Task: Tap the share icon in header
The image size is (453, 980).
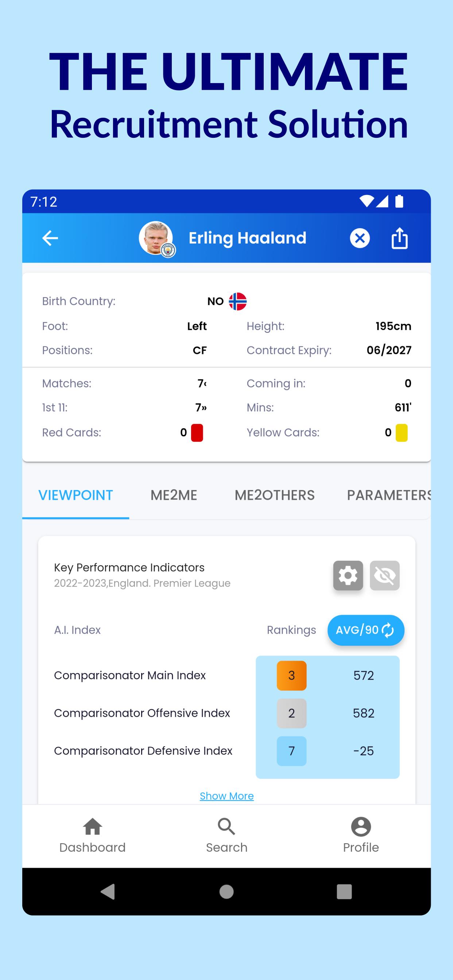Action: pos(399,238)
